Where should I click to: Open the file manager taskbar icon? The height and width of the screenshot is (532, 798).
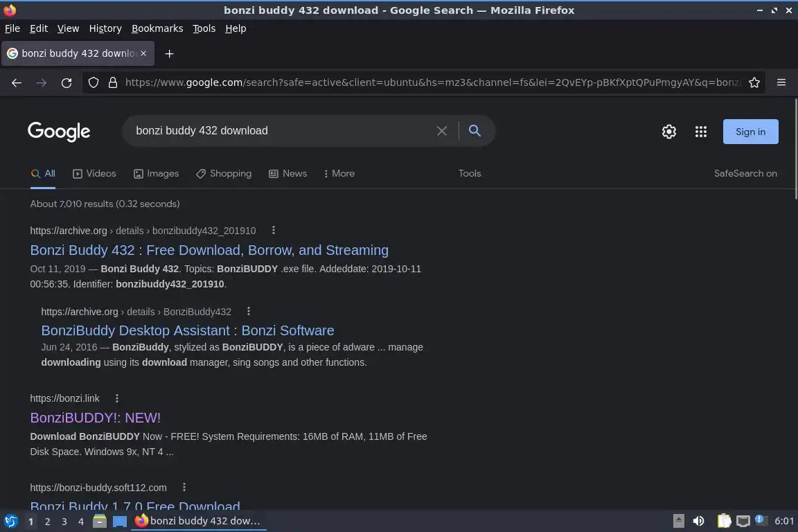[100, 521]
